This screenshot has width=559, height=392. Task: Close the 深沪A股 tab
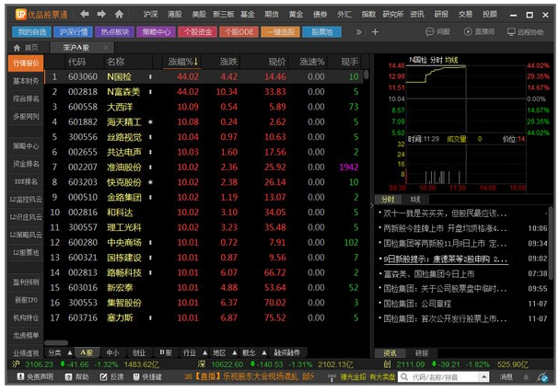pyautogui.click(x=106, y=48)
